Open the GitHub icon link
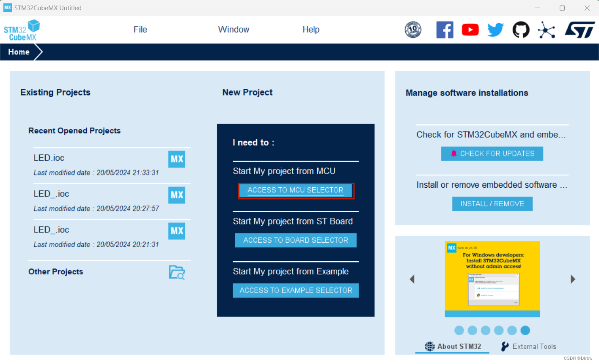The width and height of the screenshot is (599, 364). click(521, 30)
